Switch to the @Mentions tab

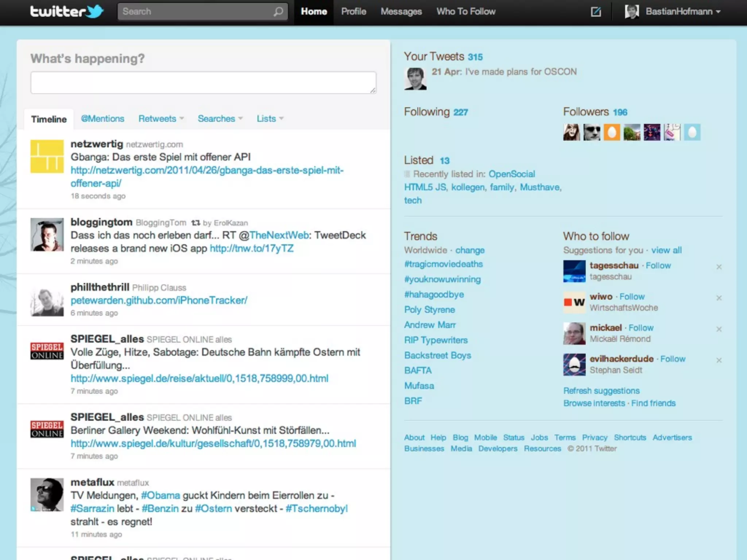(102, 118)
